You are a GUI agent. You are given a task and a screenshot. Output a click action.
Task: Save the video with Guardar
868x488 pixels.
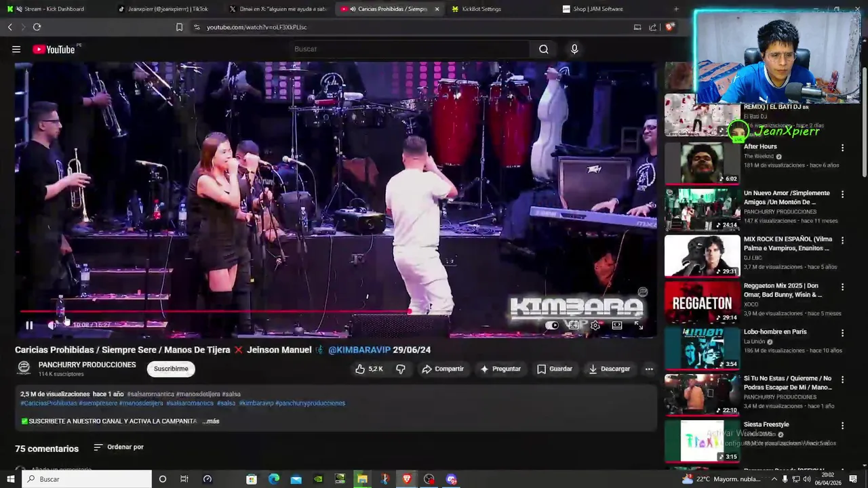(x=555, y=369)
